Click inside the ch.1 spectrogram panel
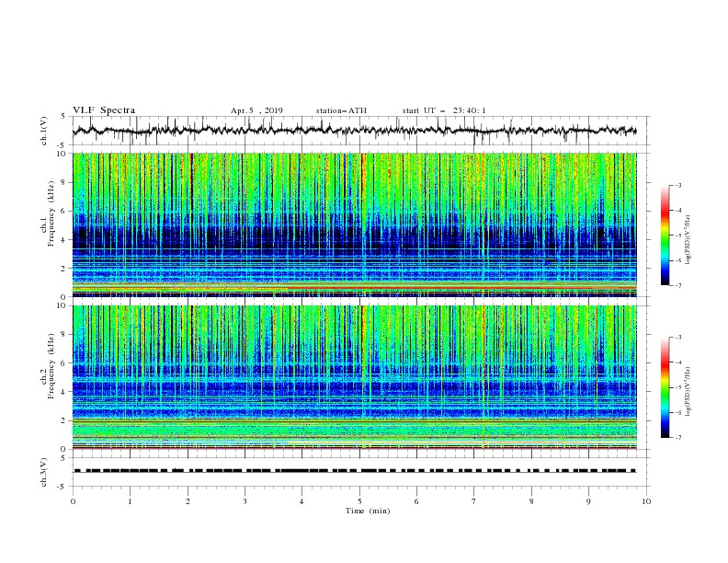 pyautogui.click(x=355, y=224)
